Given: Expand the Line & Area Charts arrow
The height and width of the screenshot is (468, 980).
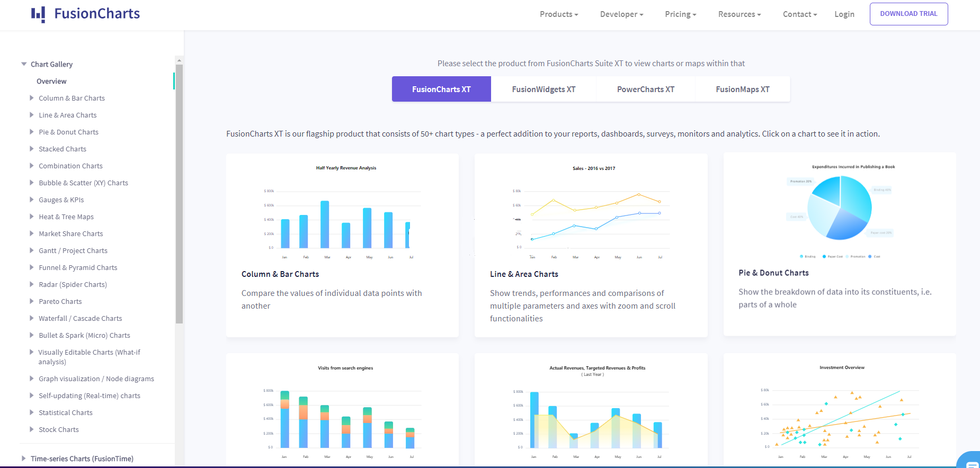Looking at the screenshot, I should pos(32,115).
